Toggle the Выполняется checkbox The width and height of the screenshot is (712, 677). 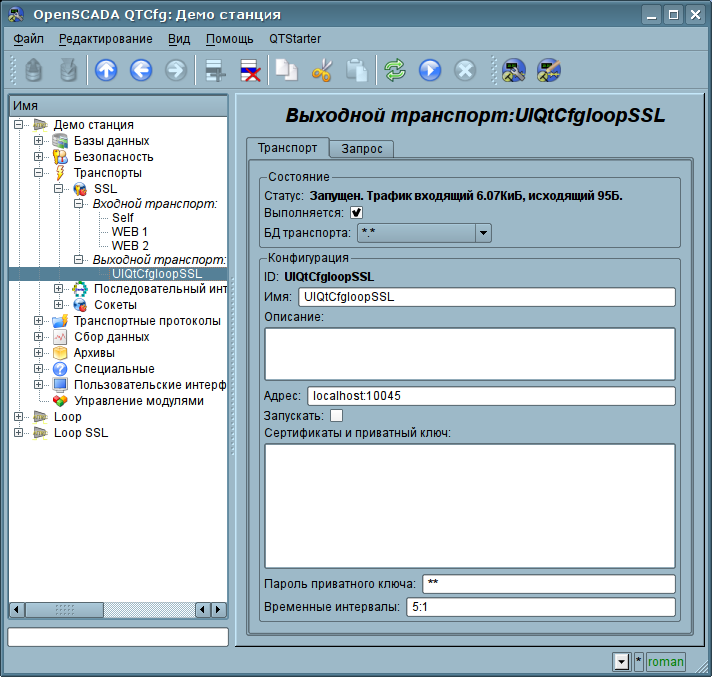(x=356, y=213)
